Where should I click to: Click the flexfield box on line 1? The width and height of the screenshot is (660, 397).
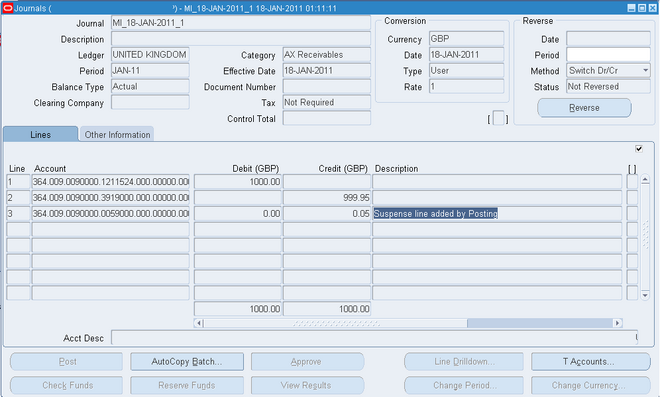632,182
